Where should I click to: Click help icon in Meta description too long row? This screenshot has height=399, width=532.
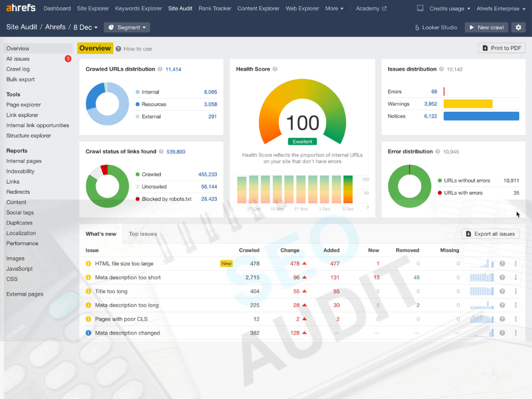pos(502,305)
